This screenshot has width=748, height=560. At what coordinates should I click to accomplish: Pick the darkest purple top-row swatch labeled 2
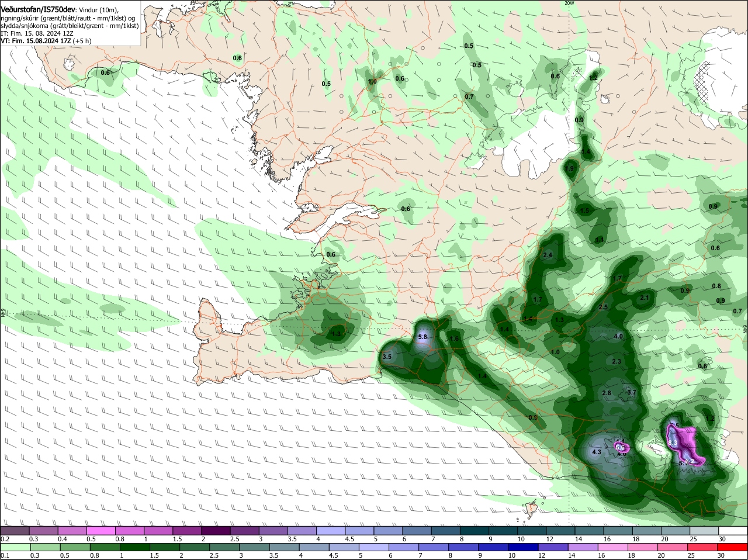coord(216,531)
